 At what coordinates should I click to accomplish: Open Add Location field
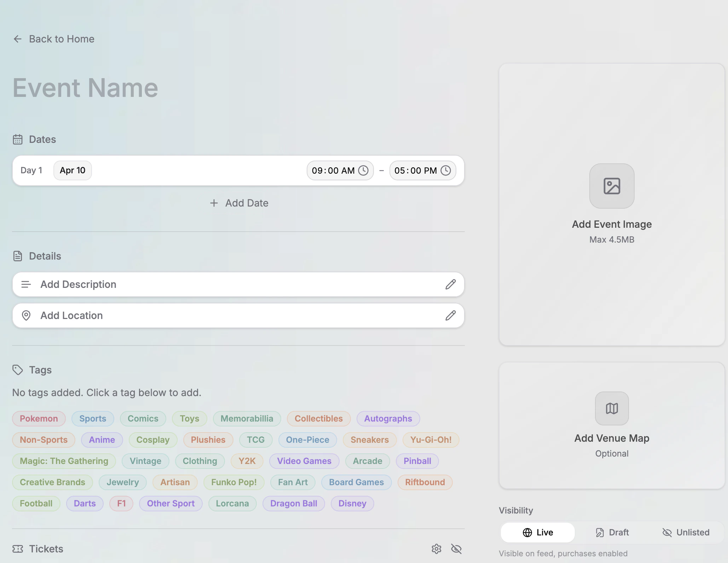[x=238, y=315]
